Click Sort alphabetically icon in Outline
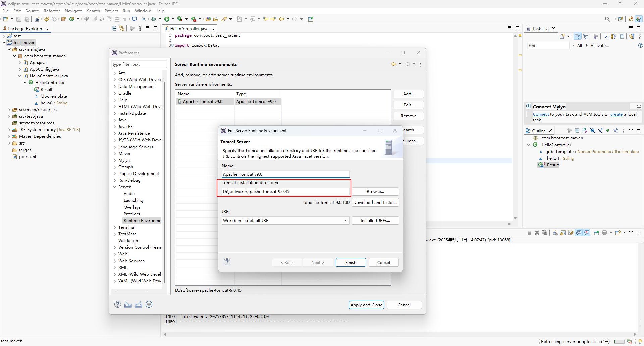 pos(585,130)
